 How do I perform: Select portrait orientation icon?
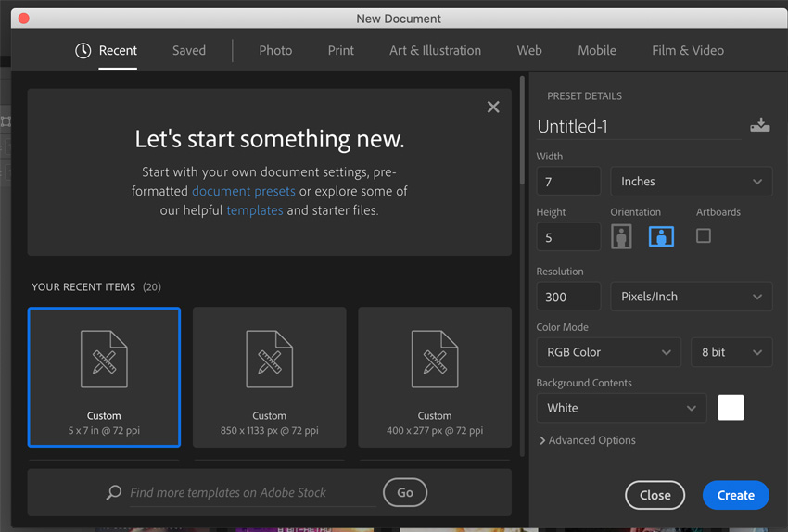click(x=621, y=236)
